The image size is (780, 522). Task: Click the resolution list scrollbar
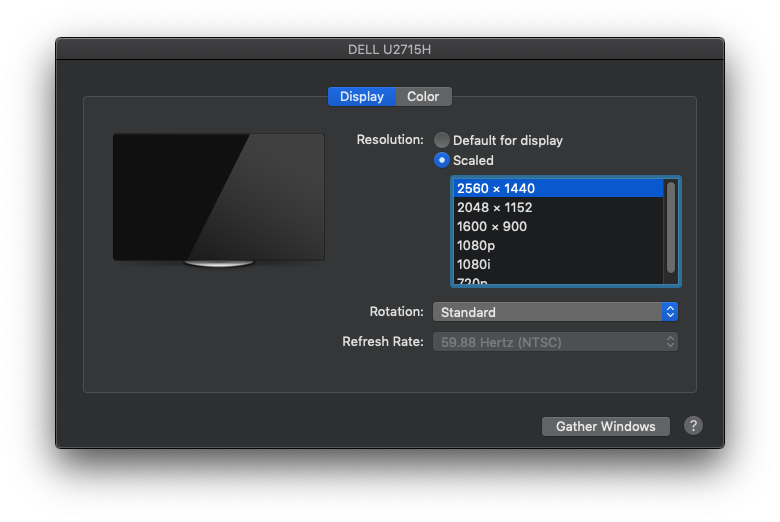coord(671,227)
